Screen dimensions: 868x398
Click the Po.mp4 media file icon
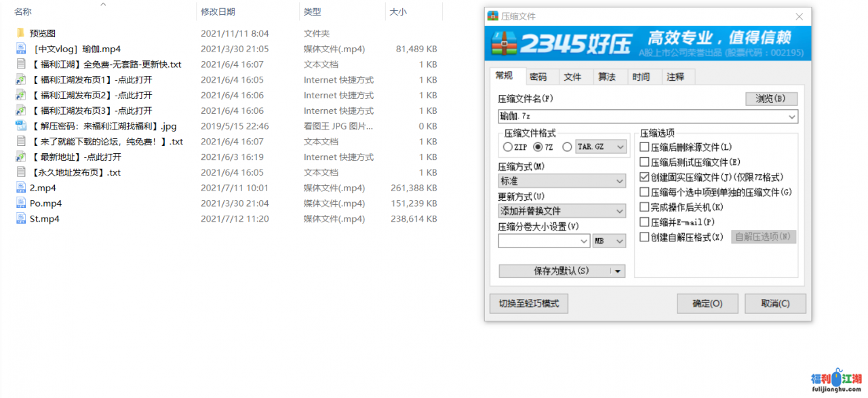point(20,203)
